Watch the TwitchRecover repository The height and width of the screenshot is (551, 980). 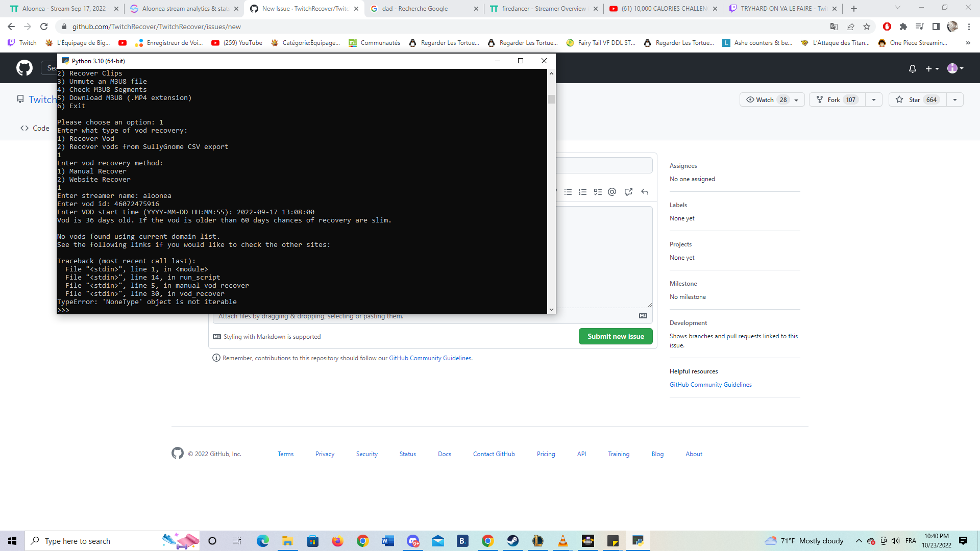764,99
